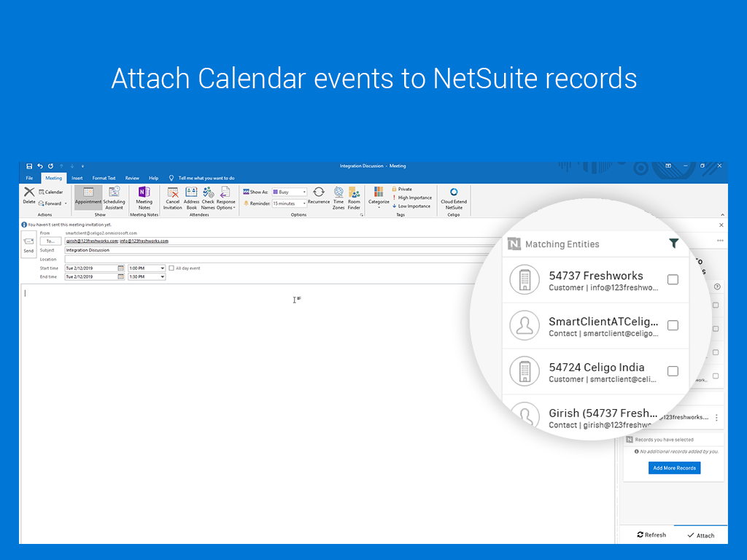Check the 54737 Freshworks customer box
747x560 pixels.
(673, 279)
